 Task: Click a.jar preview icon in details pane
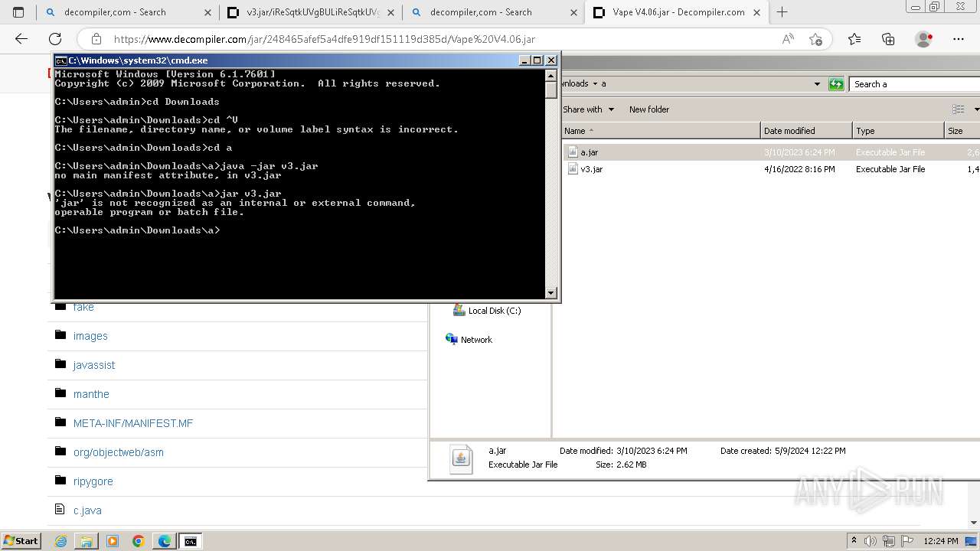pos(461,459)
